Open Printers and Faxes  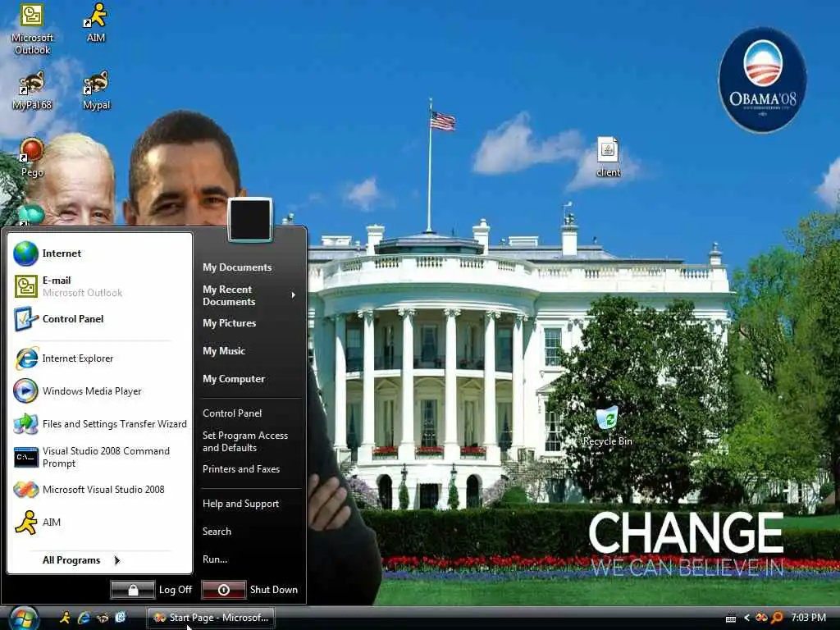click(x=241, y=468)
